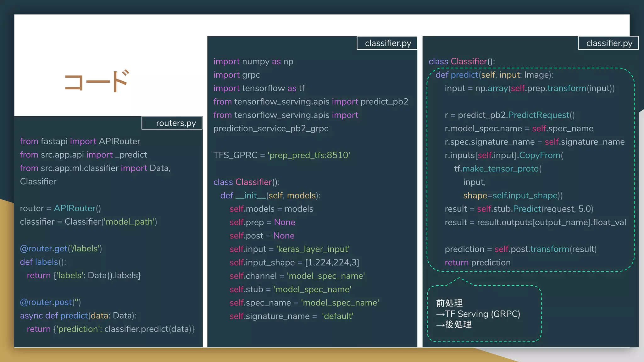This screenshot has width=644, height=362.
Task: Click the コード slide title
Action: click(x=97, y=81)
